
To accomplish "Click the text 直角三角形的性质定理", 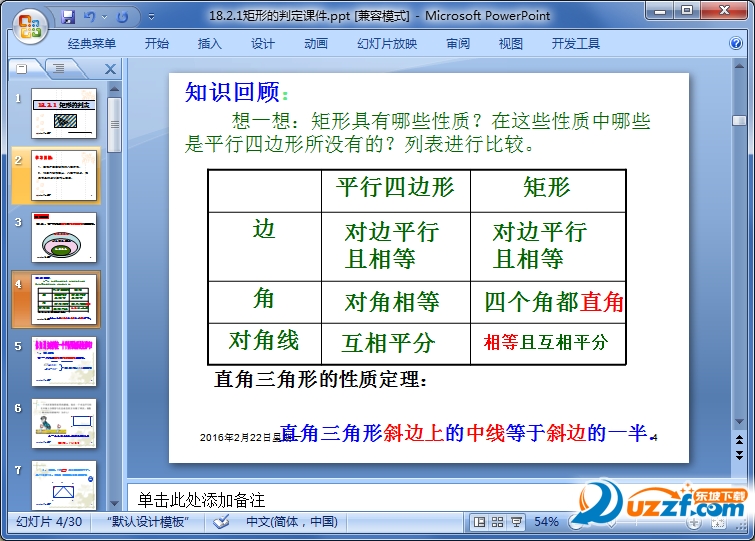I will click(x=320, y=379).
